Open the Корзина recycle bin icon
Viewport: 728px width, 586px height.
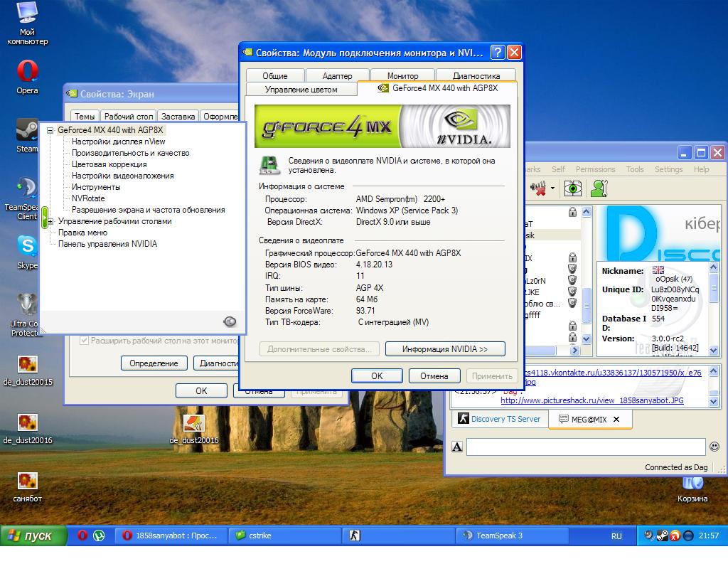pos(692,489)
